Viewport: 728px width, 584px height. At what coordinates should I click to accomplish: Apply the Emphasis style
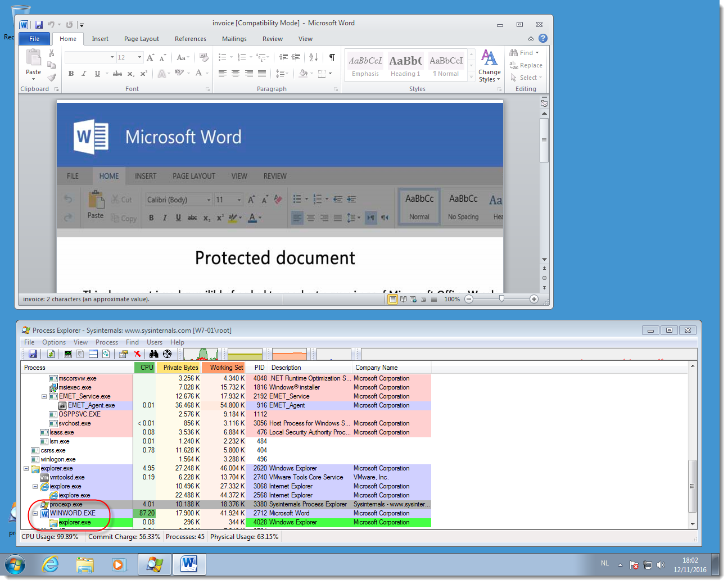pyautogui.click(x=365, y=66)
